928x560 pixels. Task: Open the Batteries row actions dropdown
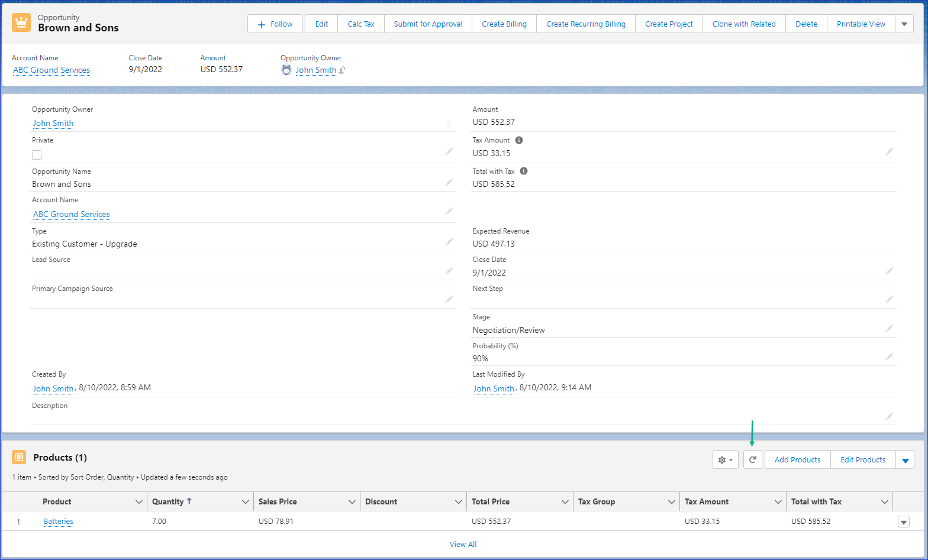tap(903, 522)
